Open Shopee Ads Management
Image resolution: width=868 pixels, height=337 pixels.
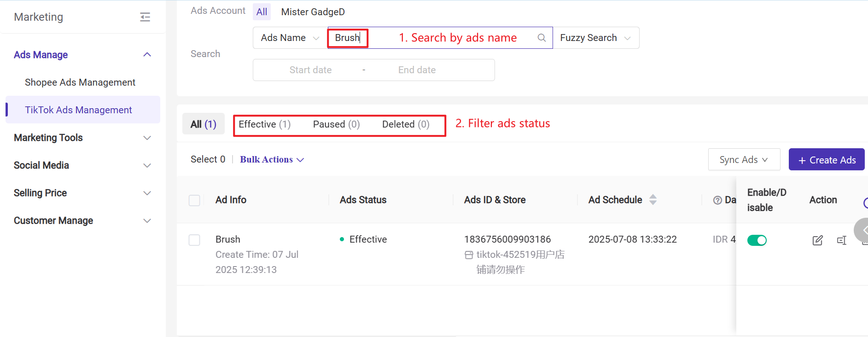(80, 82)
